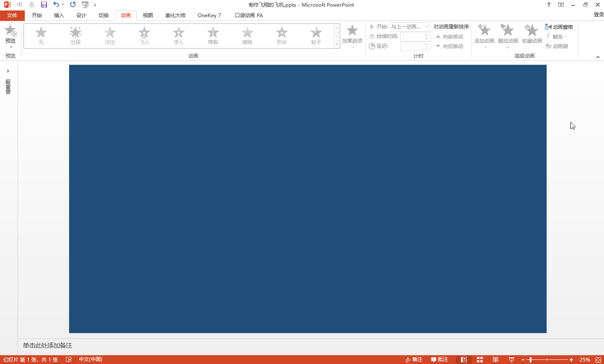The image size is (604, 364).
Task: Switch to the 切换 Transitions tab
Action: (x=104, y=15)
